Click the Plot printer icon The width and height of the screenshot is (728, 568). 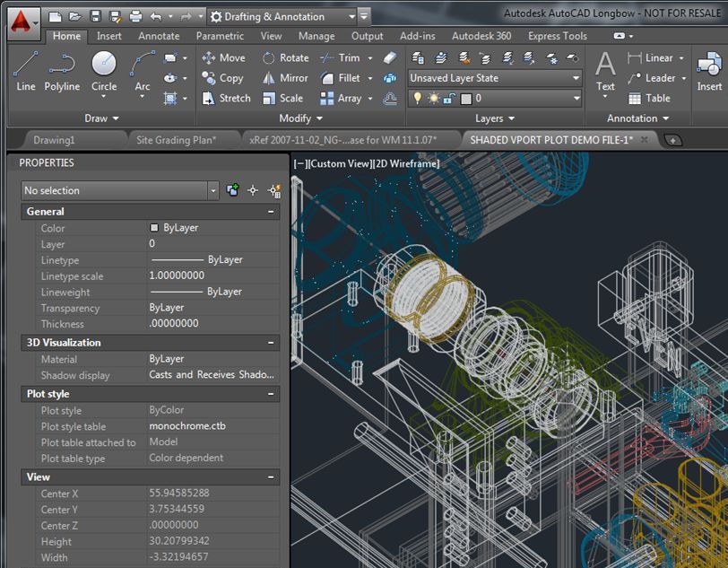pyautogui.click(x=135, y=17)
